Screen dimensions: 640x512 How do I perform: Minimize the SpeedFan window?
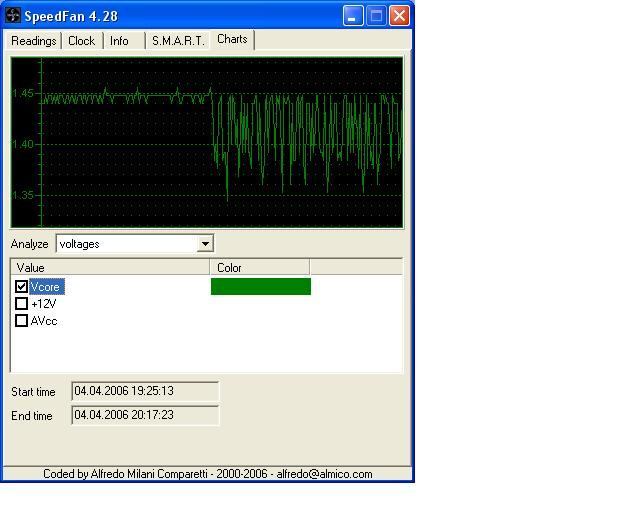[353, 16]
